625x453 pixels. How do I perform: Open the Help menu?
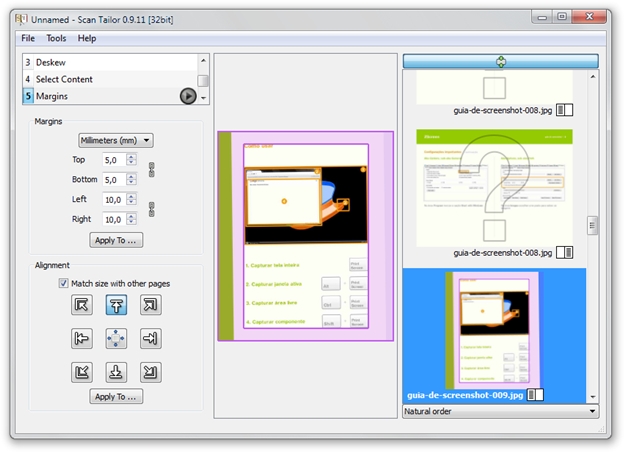tap(87, 38)
